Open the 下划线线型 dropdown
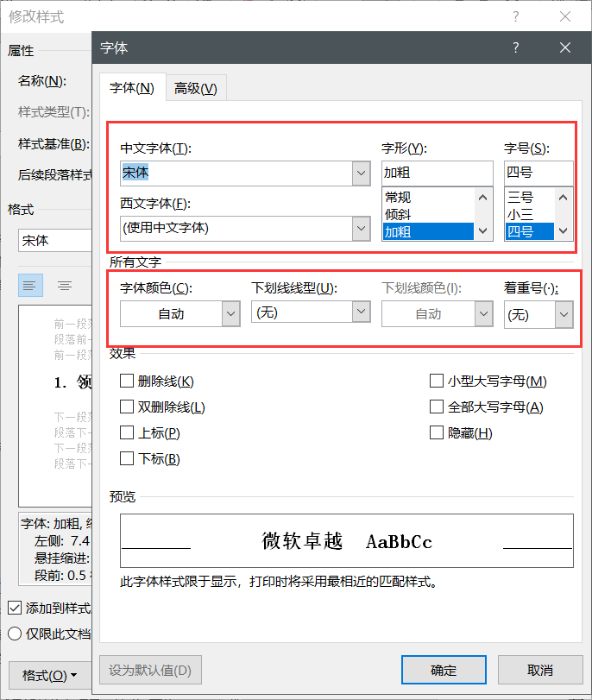The height and width of the screenshot is (700, 592). click(362, 313)
